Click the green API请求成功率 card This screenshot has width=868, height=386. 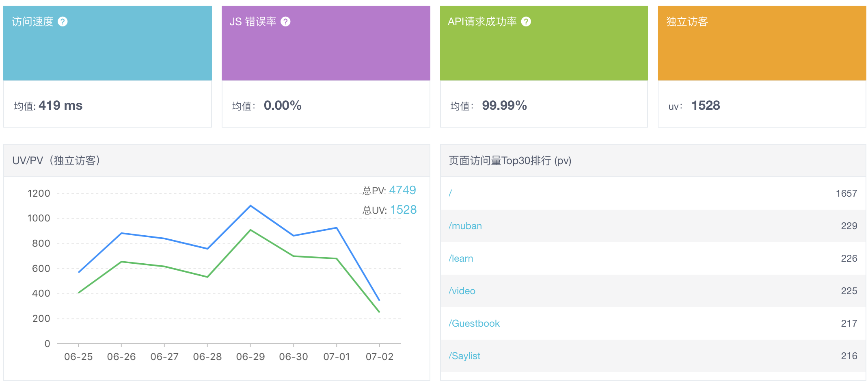pos(544,49)
